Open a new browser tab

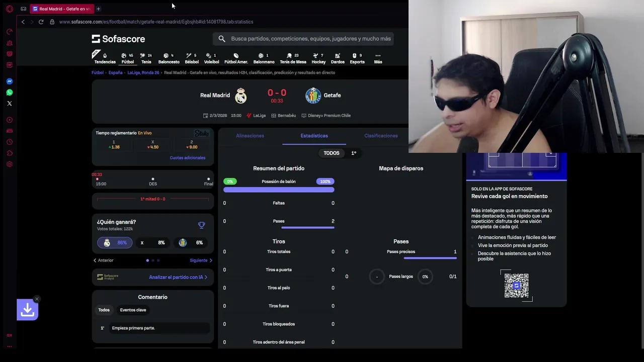point(98,9)
